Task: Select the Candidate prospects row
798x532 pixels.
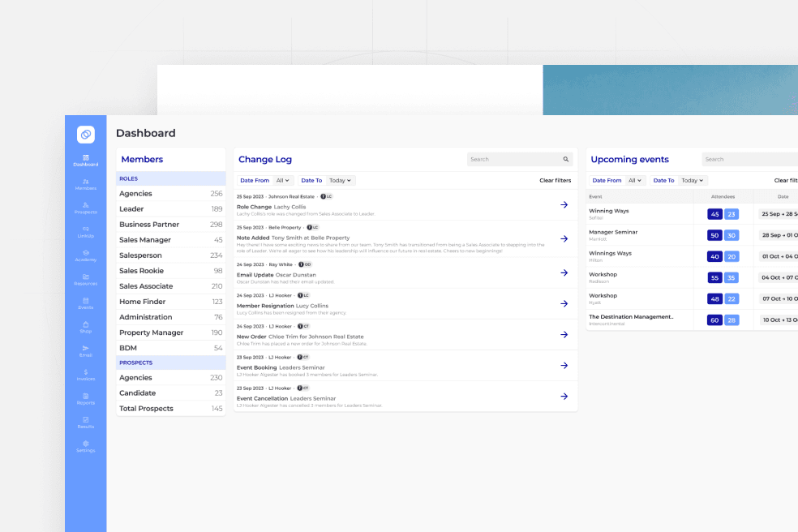Action: click(171, 393)
